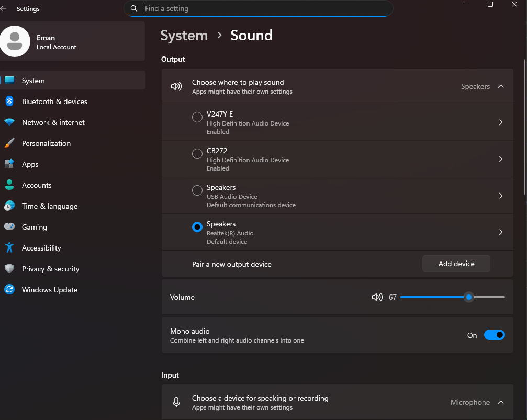Click the 'Pair a new output device' text

coord(231,264)
